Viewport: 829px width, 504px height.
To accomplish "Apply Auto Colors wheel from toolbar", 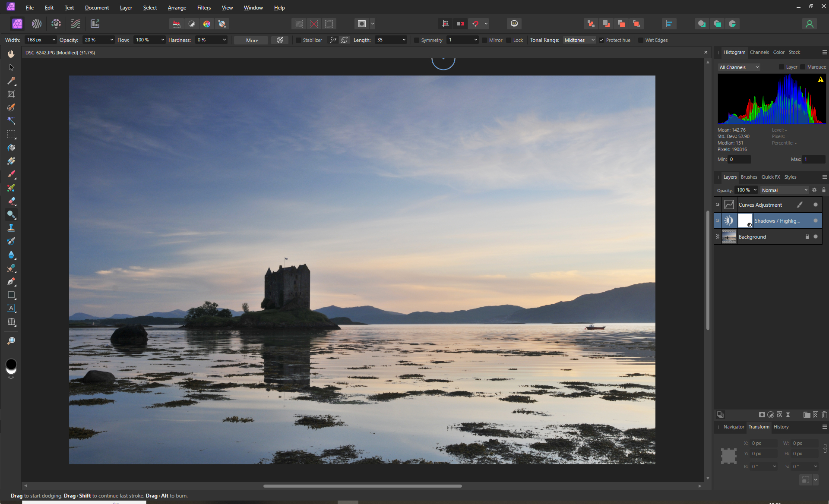I will click(207, 24).
